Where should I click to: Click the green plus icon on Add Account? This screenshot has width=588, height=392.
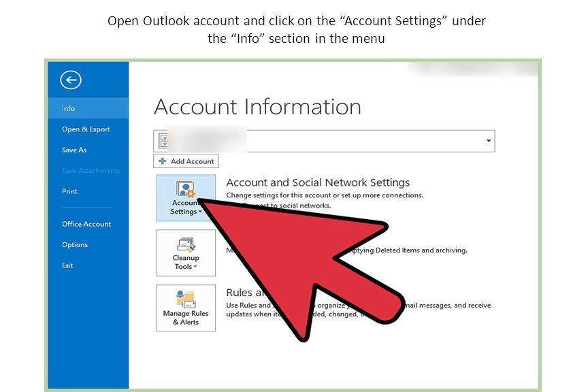tap(163, 161)
